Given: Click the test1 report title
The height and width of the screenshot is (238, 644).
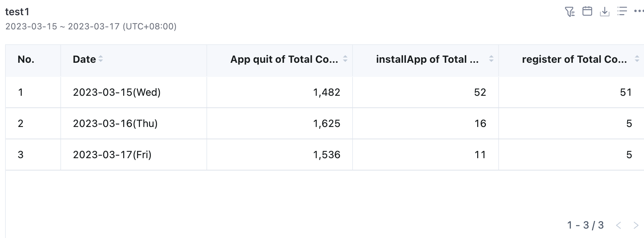Looking at the screenshot, I should 17,12.
